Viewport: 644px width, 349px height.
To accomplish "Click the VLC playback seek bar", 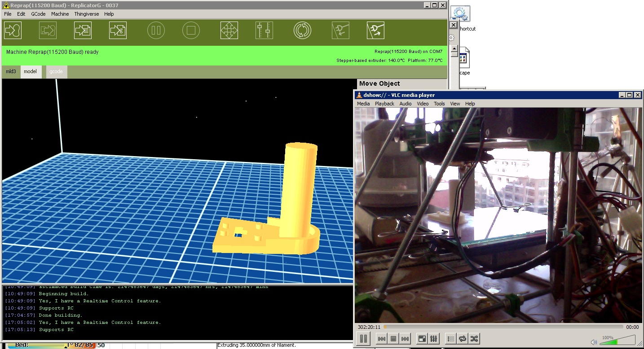I will (503, 327).
